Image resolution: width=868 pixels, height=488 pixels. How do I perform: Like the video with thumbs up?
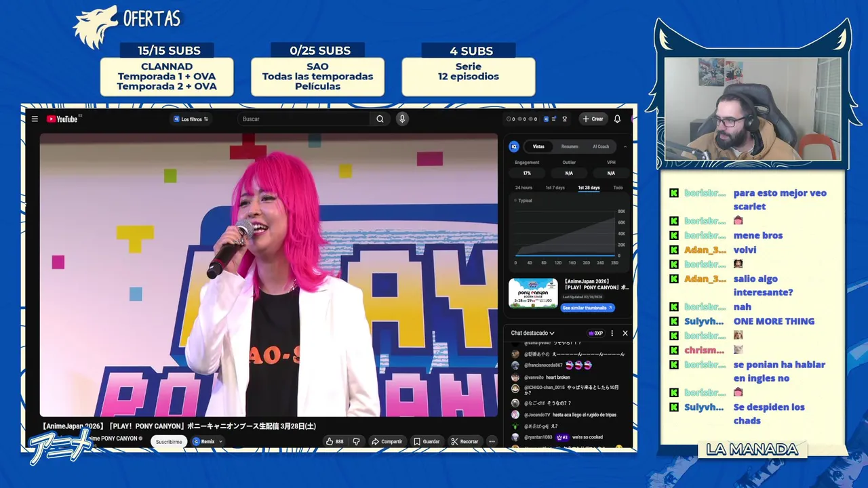point(334,441)
